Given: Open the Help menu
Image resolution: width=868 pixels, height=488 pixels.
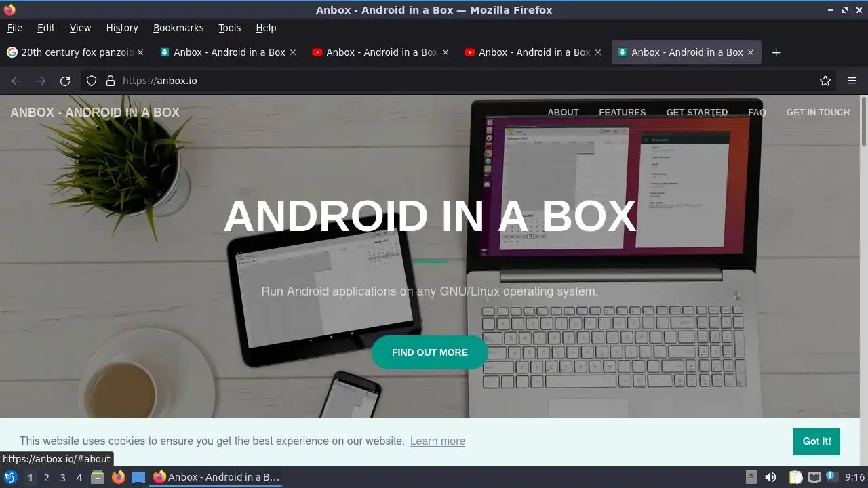Looking at the screenshot, I should click(266, 28).
